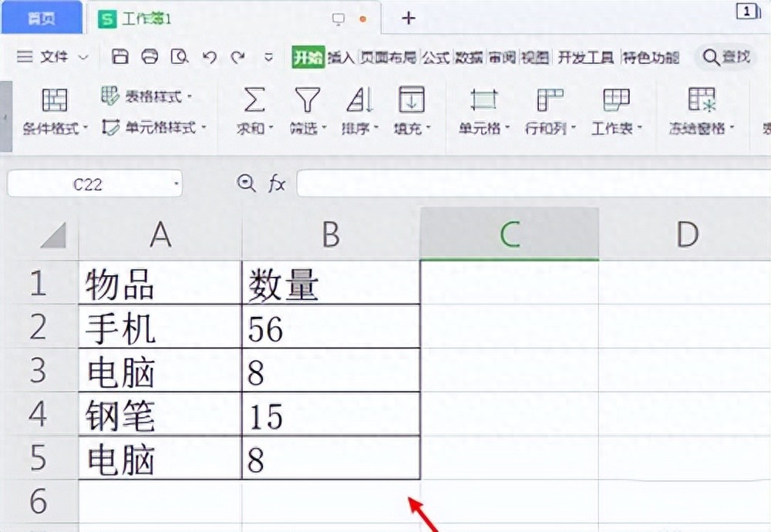The height and width of the screenshot is (532, 771).
Task: Click the zoom magnifier icon beside fx
Action: [246, 184]
